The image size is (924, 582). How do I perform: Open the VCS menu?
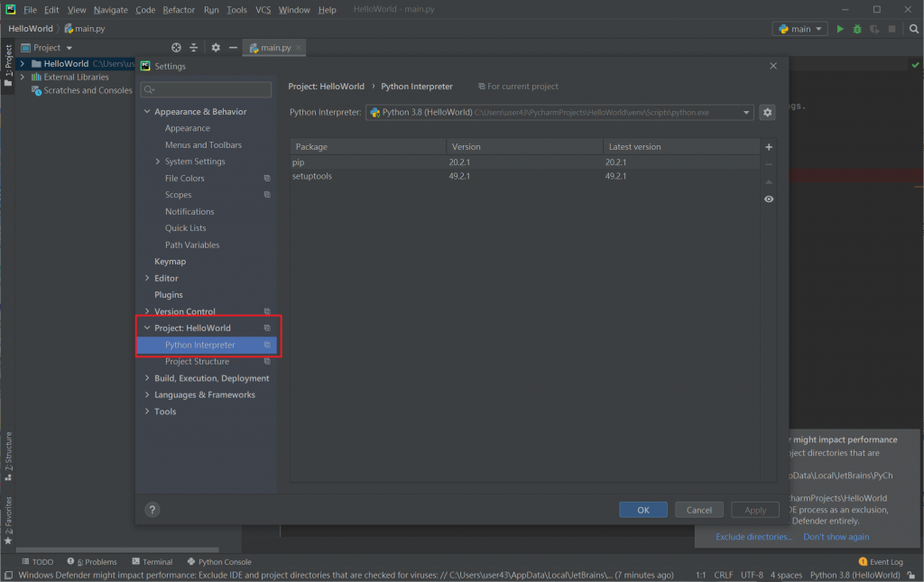263,10
